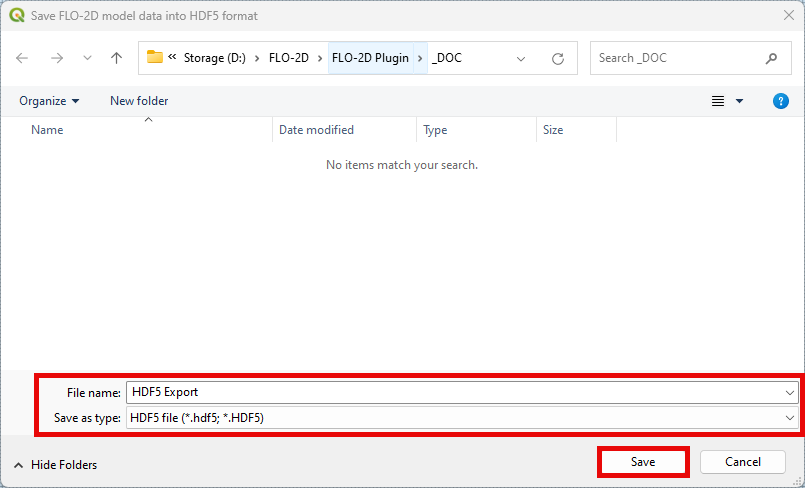Expand the address bar previous locations dropdown

520,58
